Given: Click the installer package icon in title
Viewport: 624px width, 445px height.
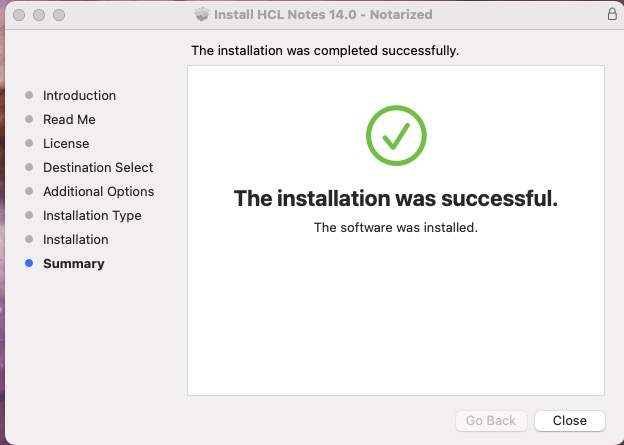Looking at the screenshot, I should (202, 15).
